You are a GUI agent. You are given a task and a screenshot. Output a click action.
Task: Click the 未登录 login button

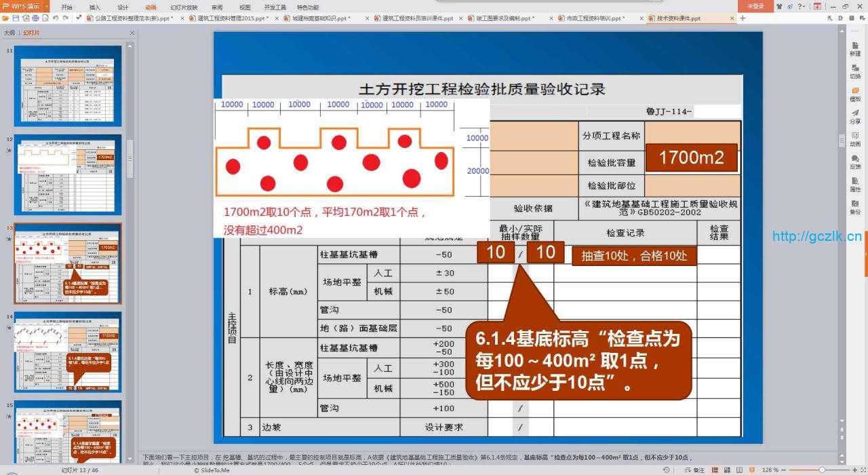[755, 6]
